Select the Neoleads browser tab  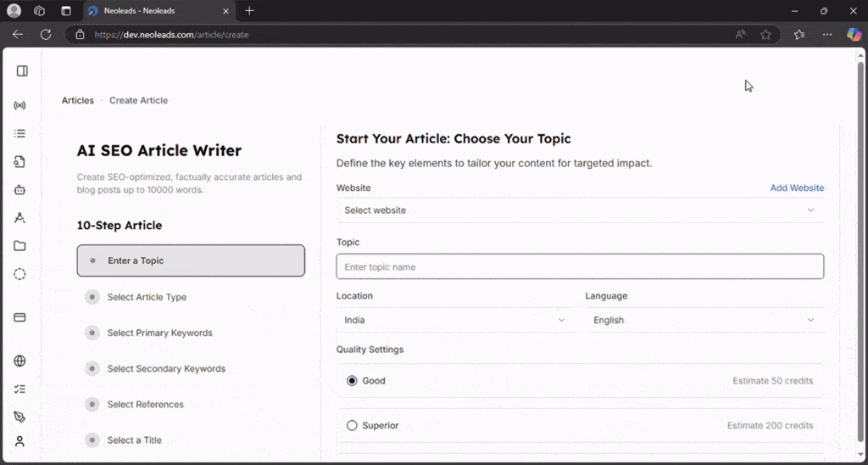click(159, 10)
